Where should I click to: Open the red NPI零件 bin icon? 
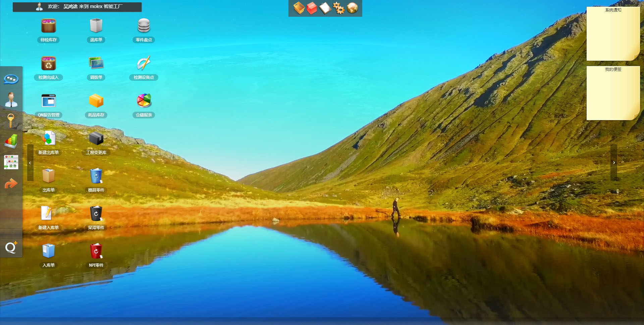click(96, 251)
